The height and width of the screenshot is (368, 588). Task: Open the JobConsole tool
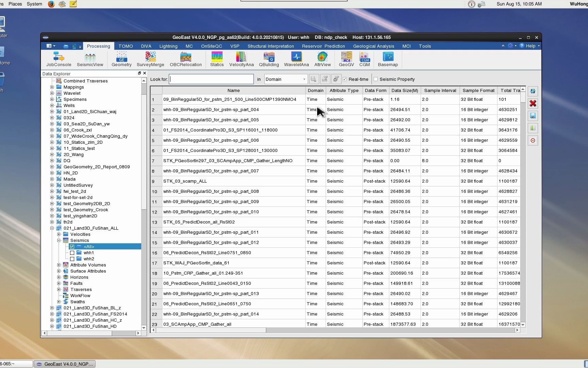(59, 59)
